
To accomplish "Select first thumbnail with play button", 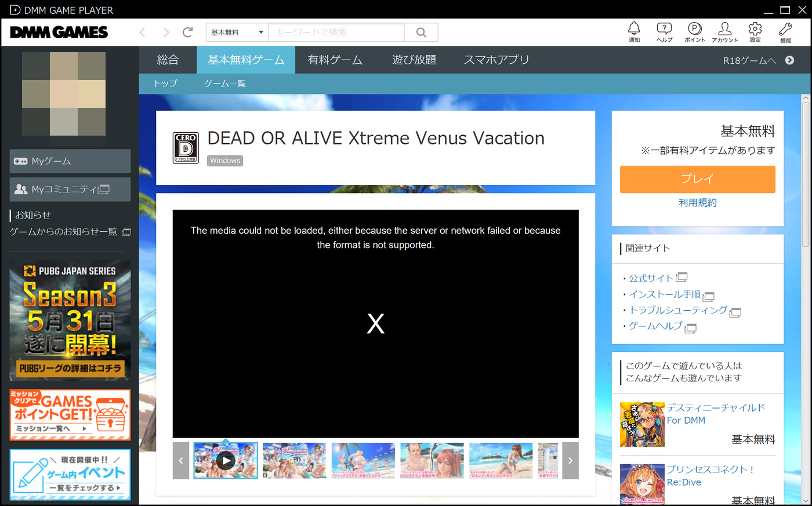I will (x=226, y=461).
